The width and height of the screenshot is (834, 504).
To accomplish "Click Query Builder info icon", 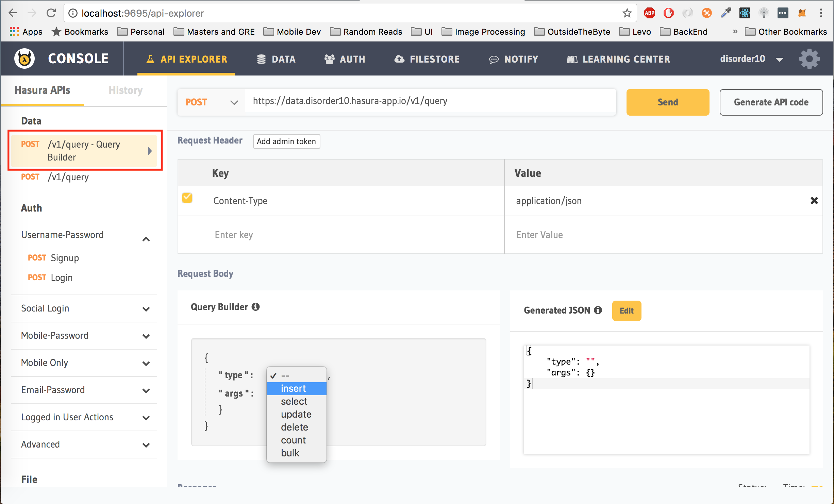I will tap(256, 307).
